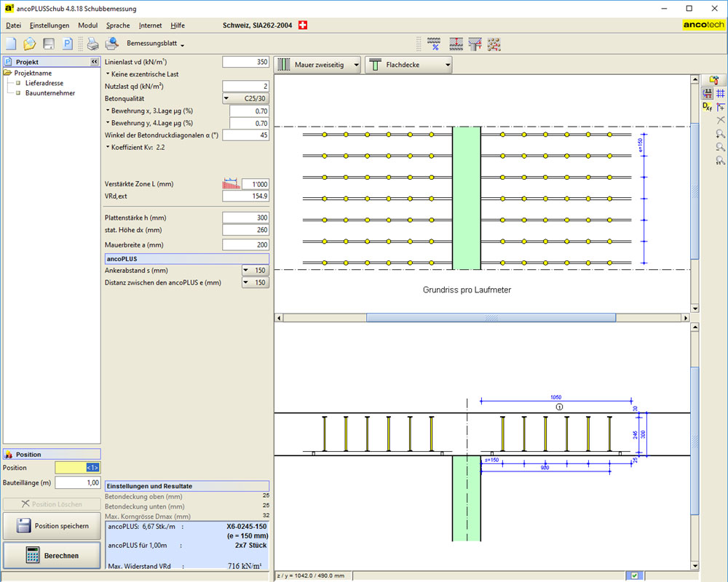Open the Mauer zweiseitig dropdown
The width and height of the screenshot is (728, 582).
point(319,65)
